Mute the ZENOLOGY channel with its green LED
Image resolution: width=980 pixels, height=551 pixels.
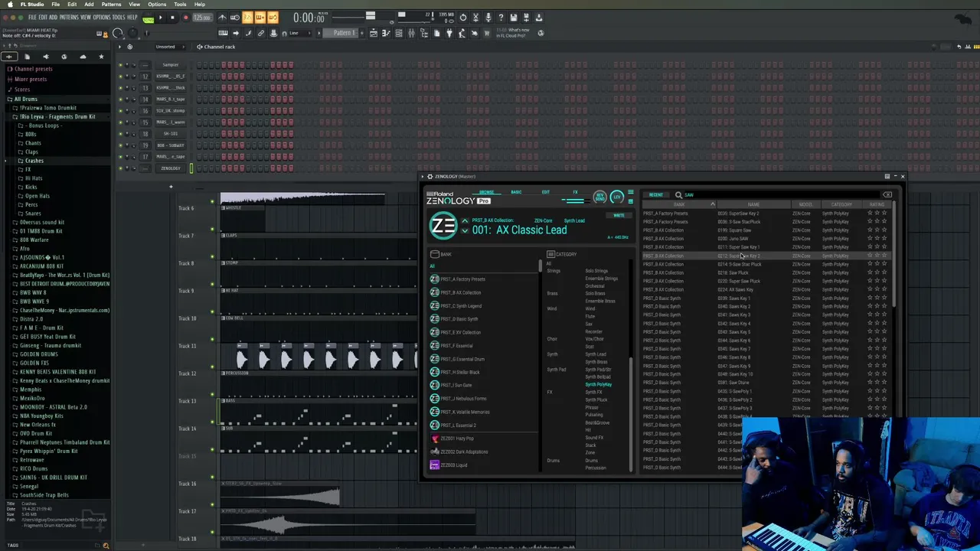[x=120, y=168]
